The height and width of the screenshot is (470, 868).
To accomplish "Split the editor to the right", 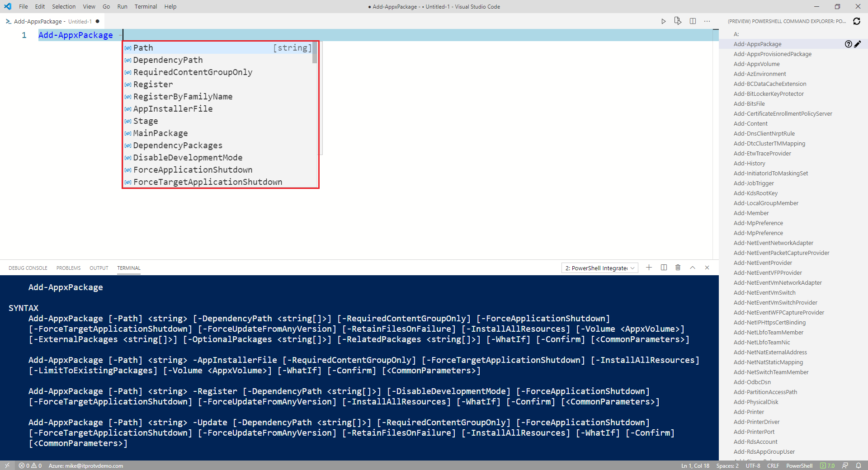I will point(693,21).
